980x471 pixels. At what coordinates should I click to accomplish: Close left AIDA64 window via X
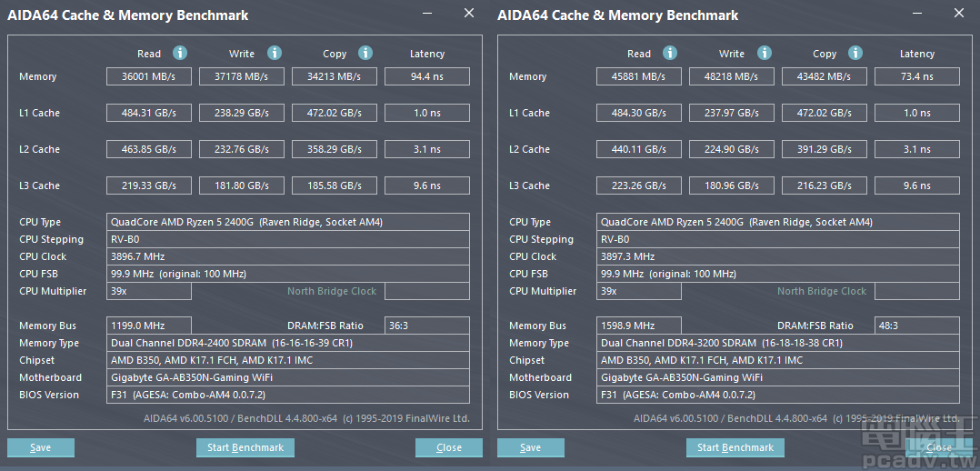[469, 13]
